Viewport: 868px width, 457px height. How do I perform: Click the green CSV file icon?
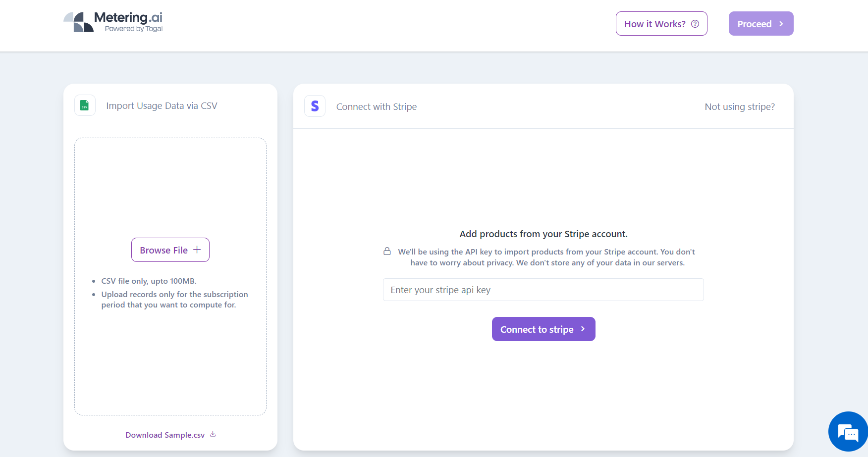tap(85, 105)
